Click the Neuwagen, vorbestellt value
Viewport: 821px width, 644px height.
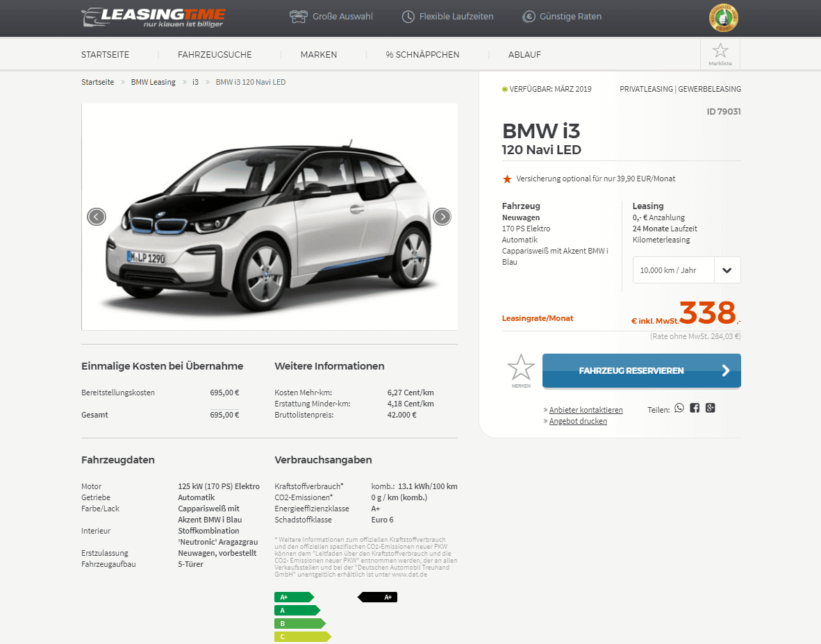(x=217, y=553)
